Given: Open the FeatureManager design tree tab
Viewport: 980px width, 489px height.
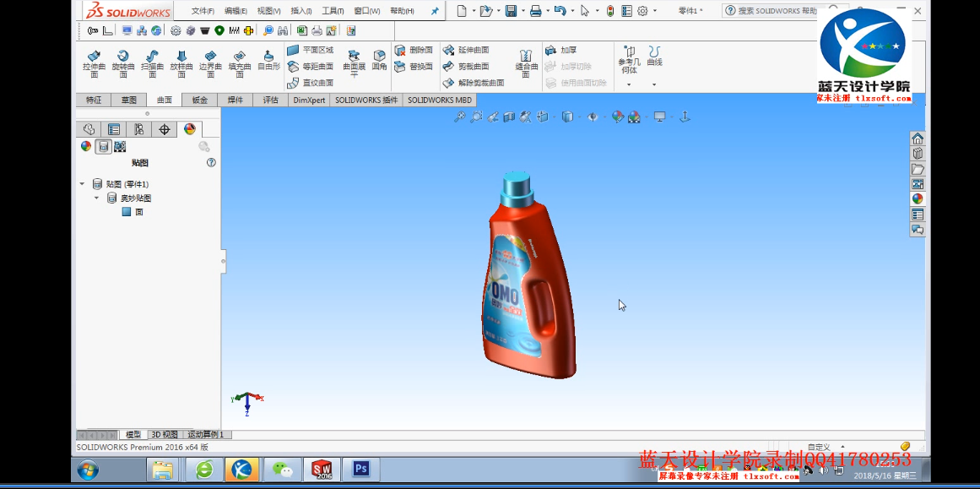Looking at the screenshot, I should coord(89,129).
